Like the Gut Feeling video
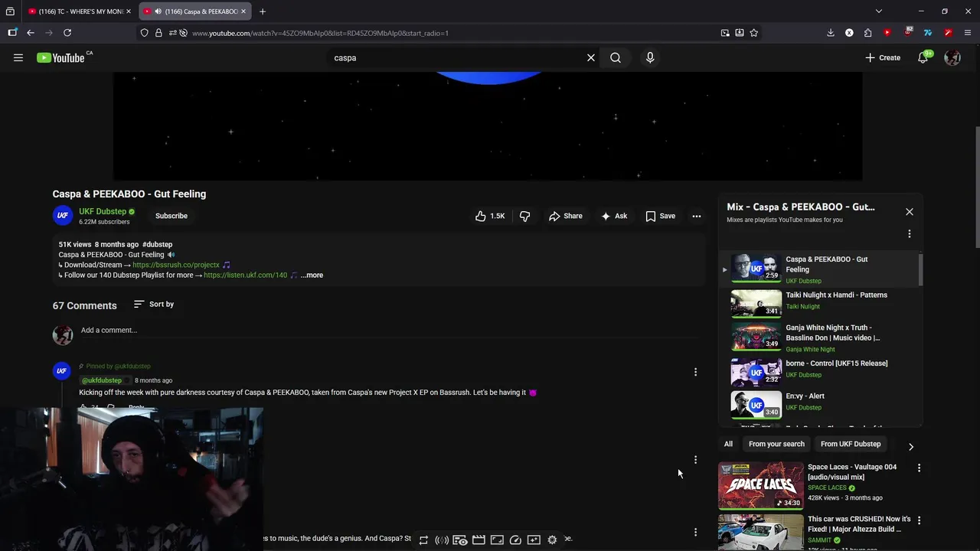 pyautogui.click(x=490, y=216)
